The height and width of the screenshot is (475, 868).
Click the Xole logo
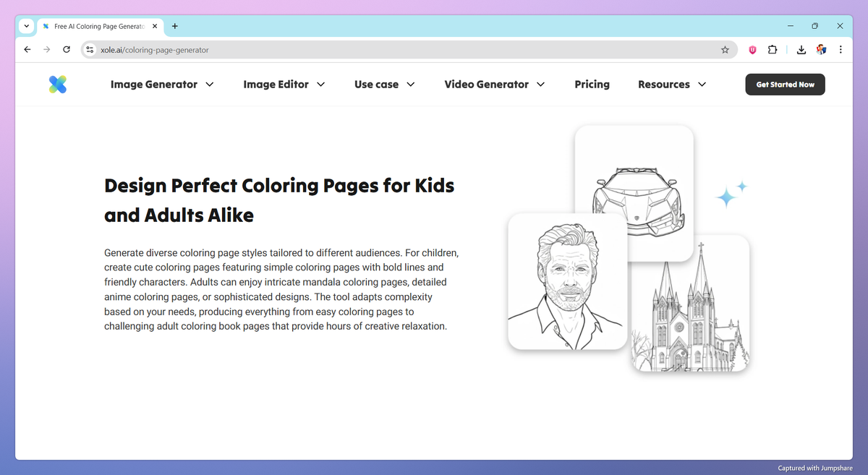58,84
